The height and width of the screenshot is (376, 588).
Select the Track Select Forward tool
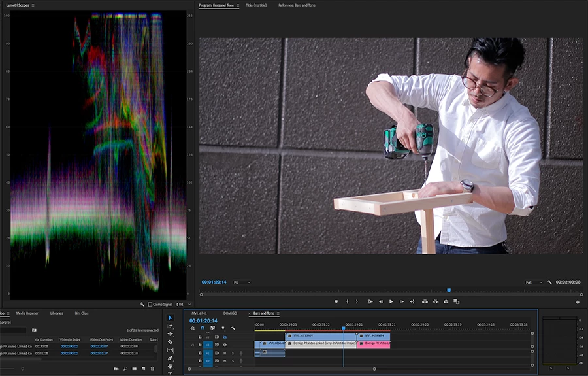point(171,326)
